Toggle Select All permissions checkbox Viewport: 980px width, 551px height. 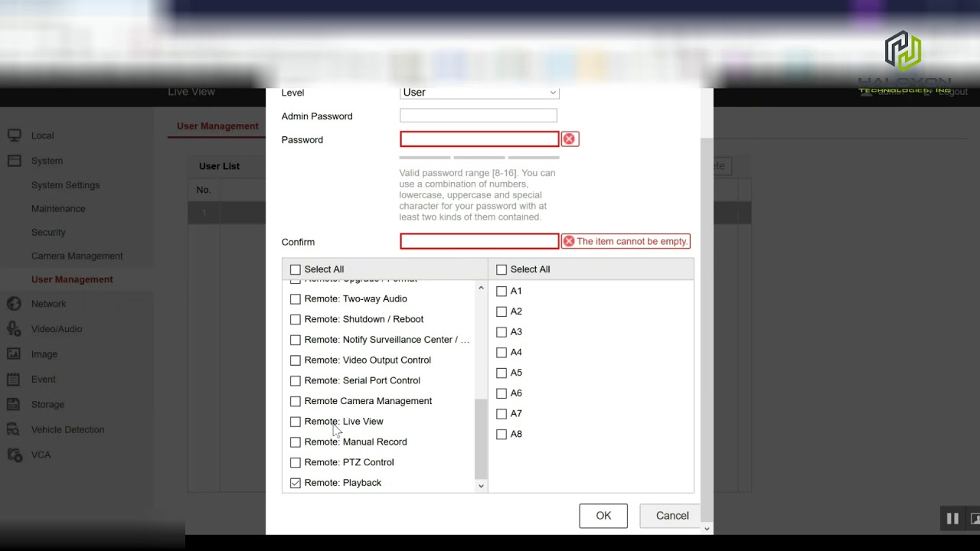(296, 269)
